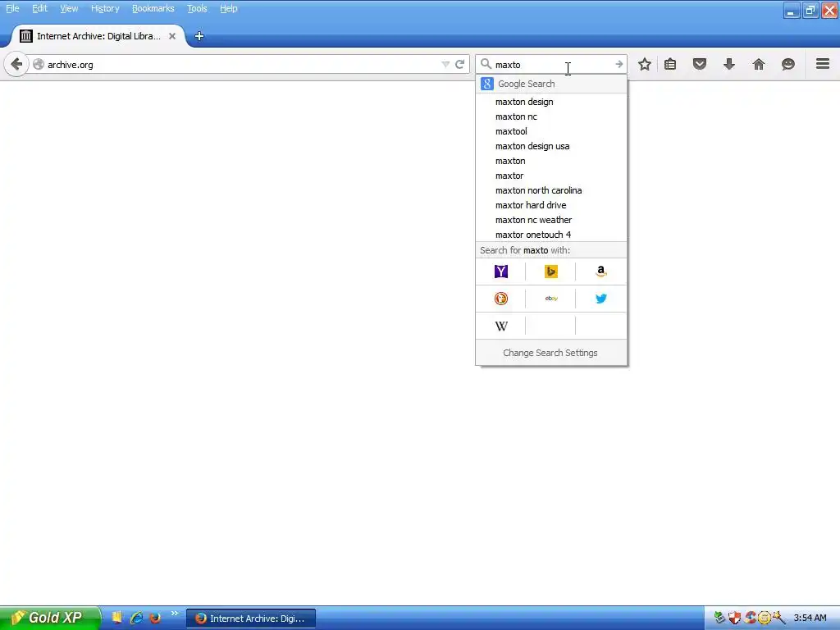This screenshot has height=630, width=840.
Task: Open the File menu
Action: pyautogui.click(x=12, y=8)
